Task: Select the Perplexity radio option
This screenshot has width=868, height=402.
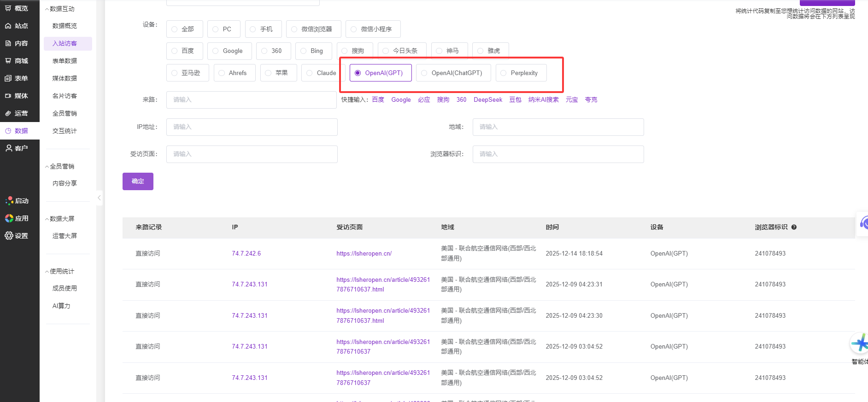Action: click(x=504, y=73)
